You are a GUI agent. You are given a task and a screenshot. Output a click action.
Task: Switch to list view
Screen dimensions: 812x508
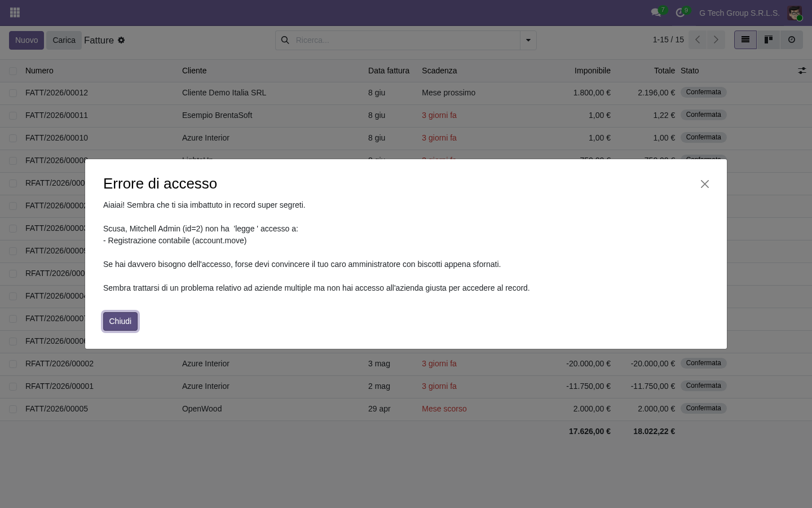click(745, 40)
